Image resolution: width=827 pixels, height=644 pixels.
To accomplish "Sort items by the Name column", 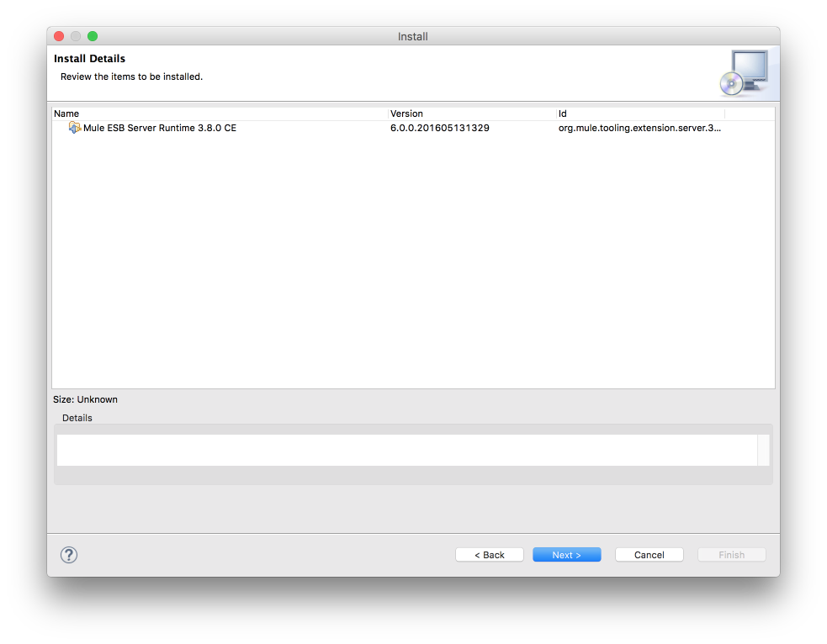I will [220, 113].
